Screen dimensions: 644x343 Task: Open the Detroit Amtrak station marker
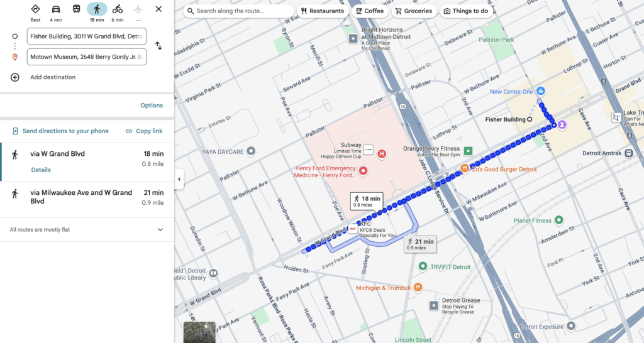(x=628, y=153)
